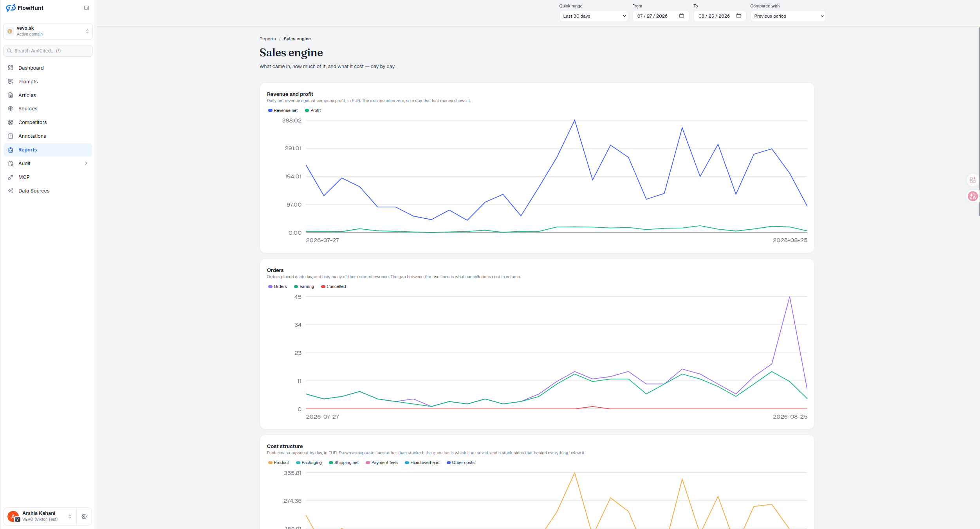Click the Annotations note icon
Image resolution: width=980 pixels, height=529 pixels.
click(x=11, y=136)
